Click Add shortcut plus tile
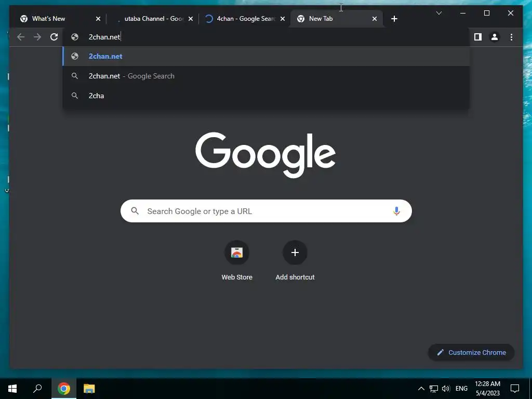Screen dimensions: 532x399 [x=295, y=261]
